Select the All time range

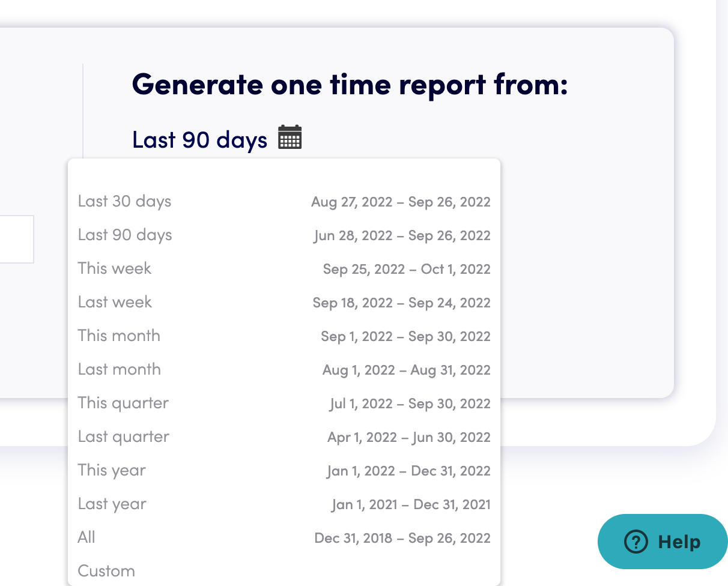pyautogui.click(x=86, y=537)
